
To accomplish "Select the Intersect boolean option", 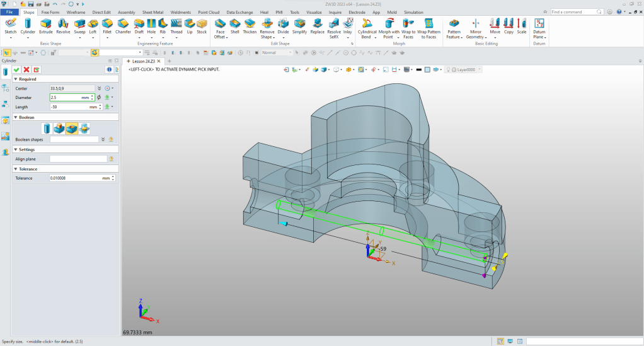I will tap(84, 129).
